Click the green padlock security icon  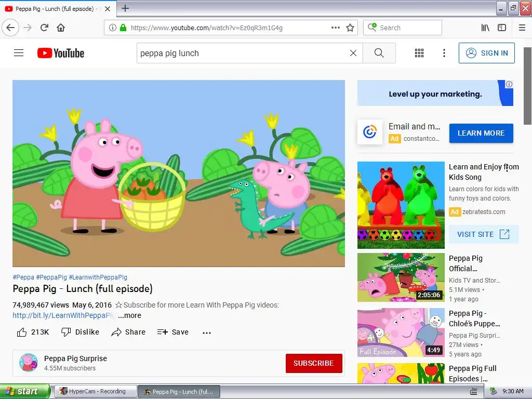pyautogui.click(x=123, y=28)
